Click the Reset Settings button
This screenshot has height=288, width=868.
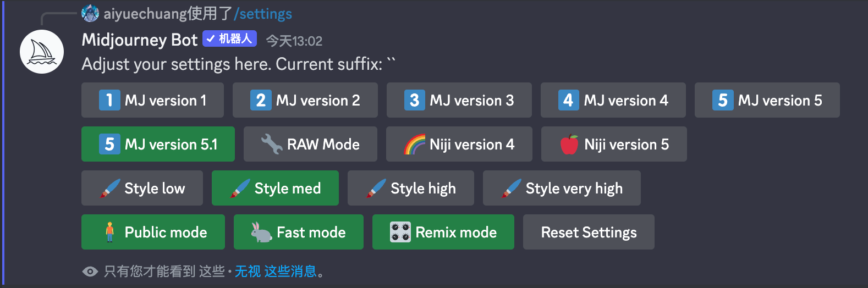coord(589,232)
